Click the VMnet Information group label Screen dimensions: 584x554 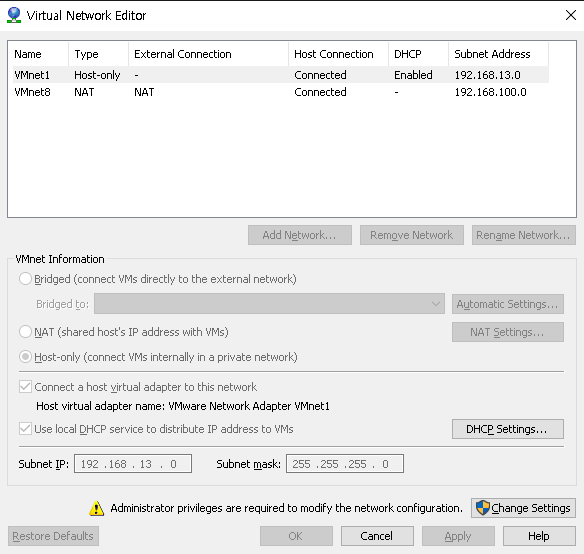point(60,259)
